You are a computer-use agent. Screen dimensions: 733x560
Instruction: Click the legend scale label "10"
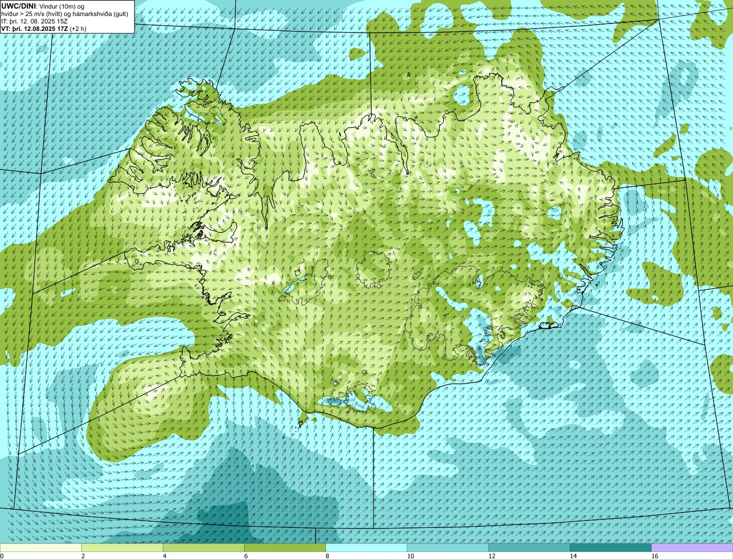click(x=410, y=556)
